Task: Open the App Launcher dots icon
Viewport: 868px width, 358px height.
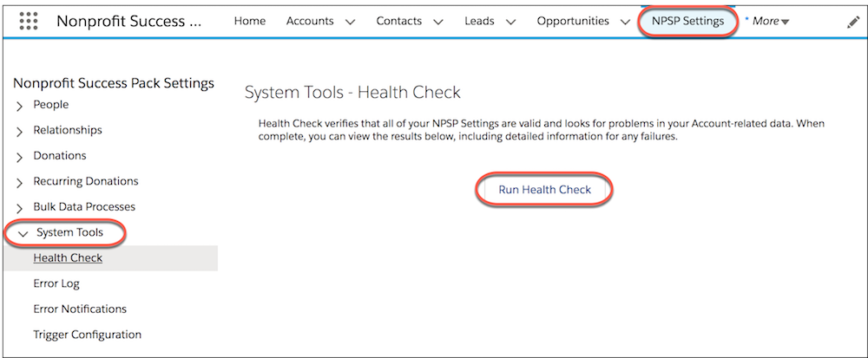Action: tap(29, 21)
